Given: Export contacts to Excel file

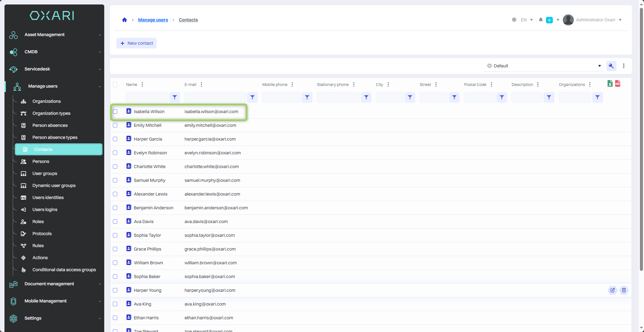Looking at the screenshot, I should pyautogui.click(x=610, y=84).
